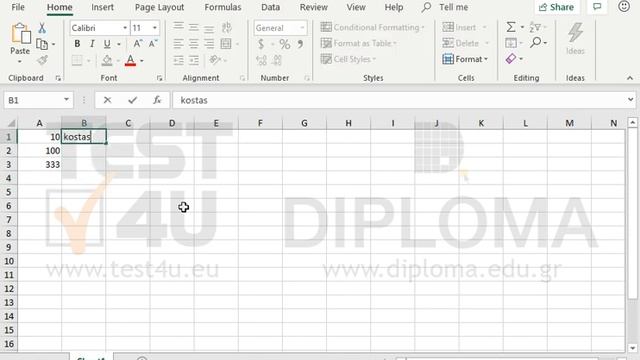Open the File menu
The height and width of the screenshot is (360, 640).
[x=18, y=7]
